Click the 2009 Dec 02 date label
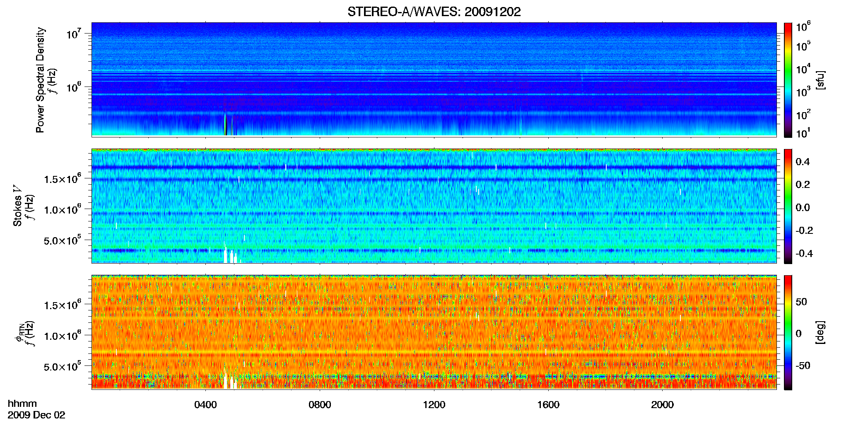 click(x=36, y=415)
